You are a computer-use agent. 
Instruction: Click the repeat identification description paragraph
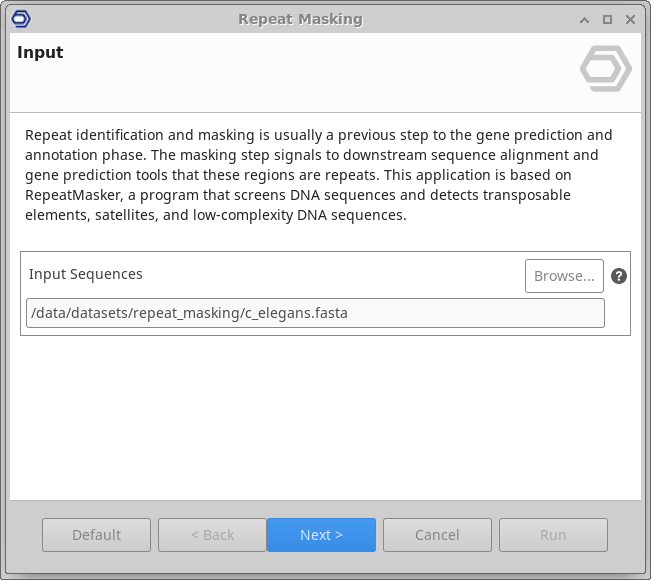pyautogui.click(x=318, y=175)
